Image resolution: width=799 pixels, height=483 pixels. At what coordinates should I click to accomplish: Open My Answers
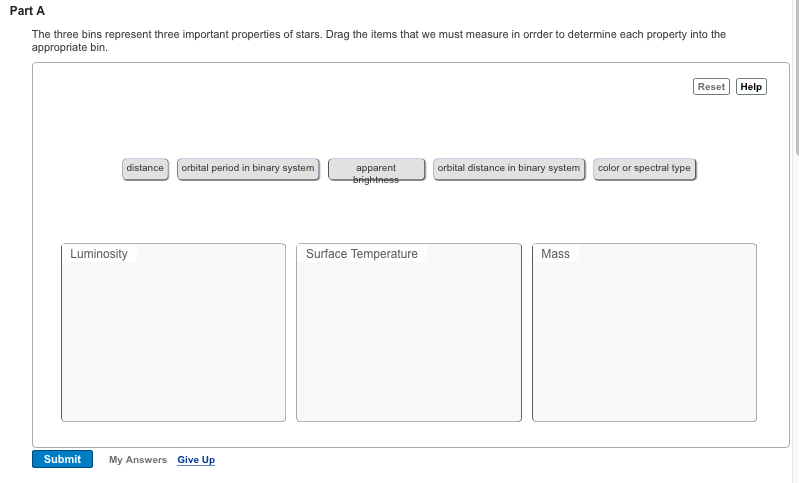[x=137, y=460]
